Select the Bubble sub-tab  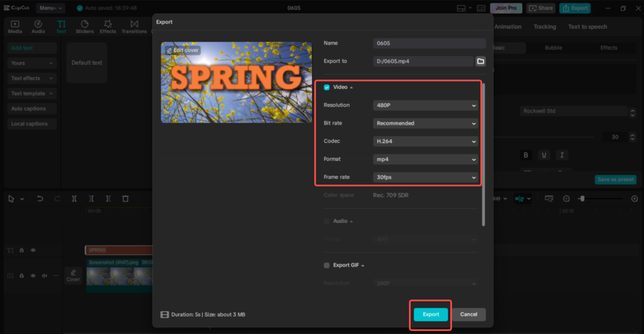(554, 48)
